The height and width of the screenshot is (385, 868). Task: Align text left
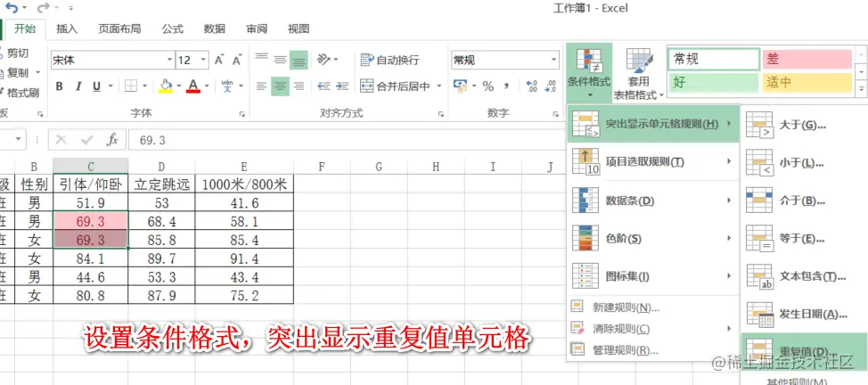click(x=261, y=86)
